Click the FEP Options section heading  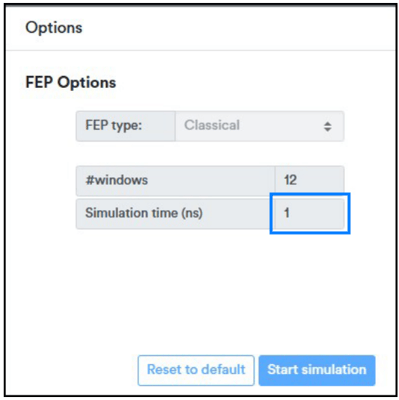71,82
